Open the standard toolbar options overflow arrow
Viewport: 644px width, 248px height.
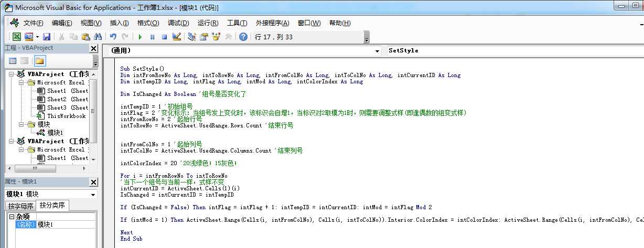[367, 37]
